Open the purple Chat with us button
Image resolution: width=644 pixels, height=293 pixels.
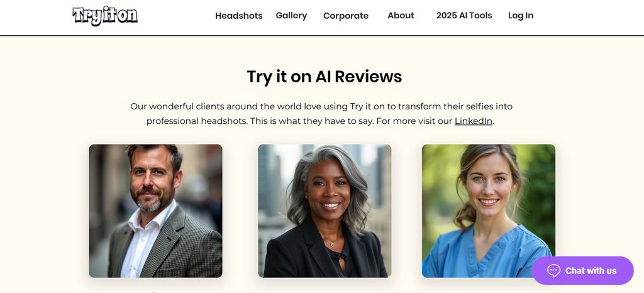pyautogui.click(x=583, y=270)
